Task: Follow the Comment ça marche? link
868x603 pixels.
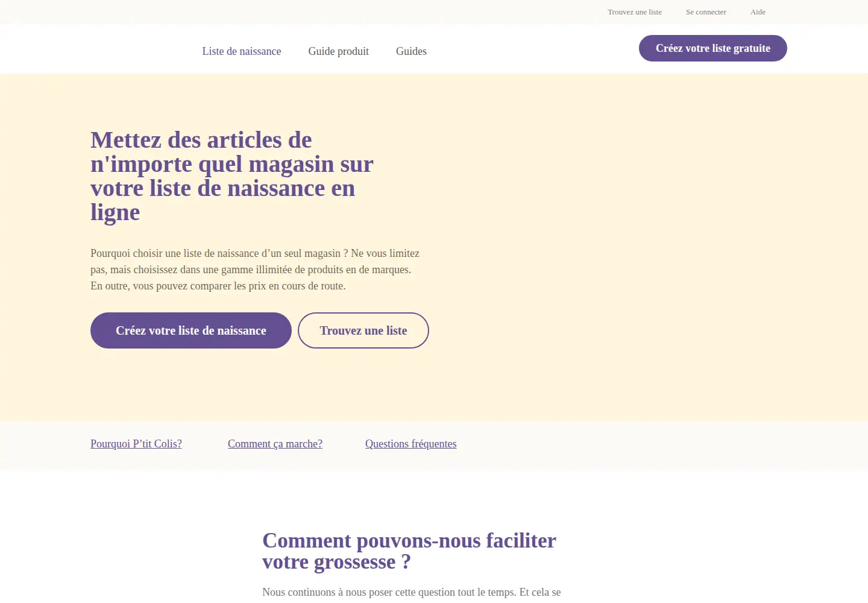Action: [275, 444]
